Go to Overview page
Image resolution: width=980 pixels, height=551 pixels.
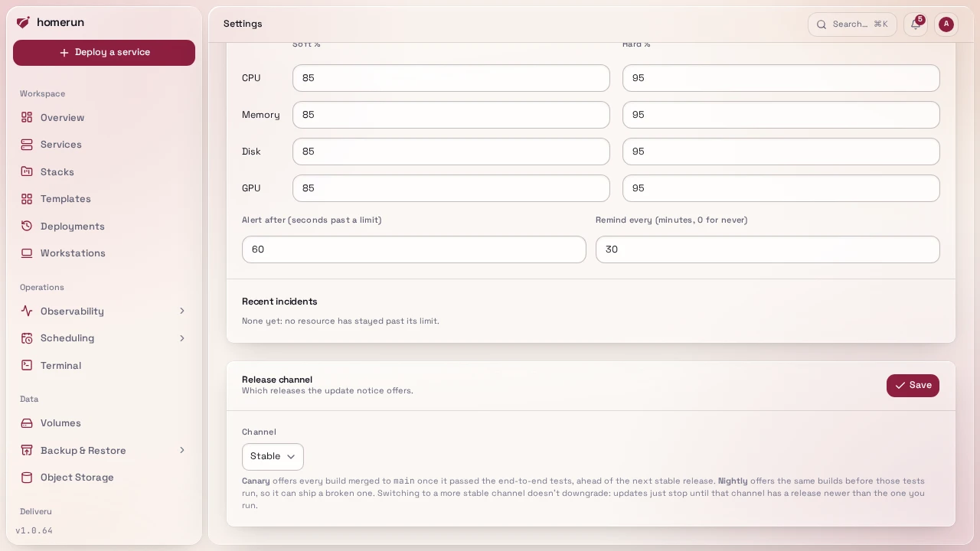pos(104,117)
